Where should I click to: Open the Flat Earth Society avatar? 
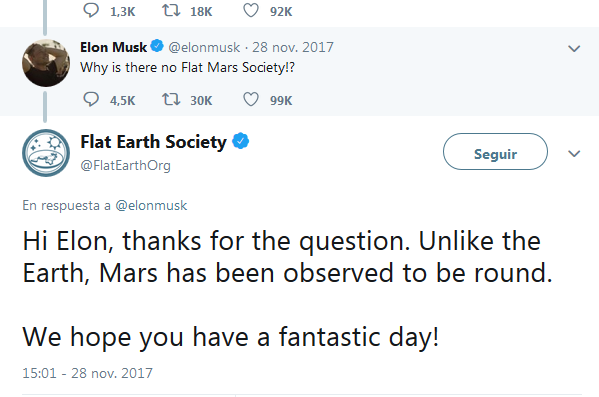pyautogui.click(x=46, y=153)
